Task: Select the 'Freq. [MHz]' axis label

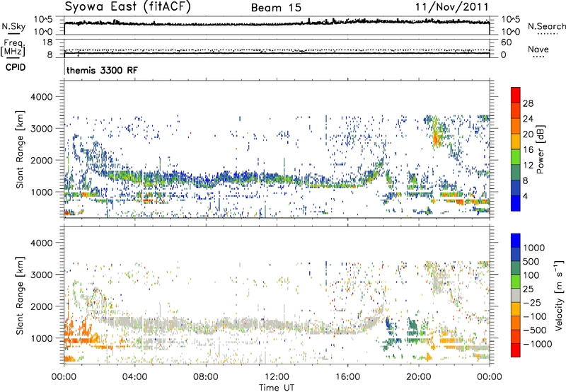Action: click(13, 48)
